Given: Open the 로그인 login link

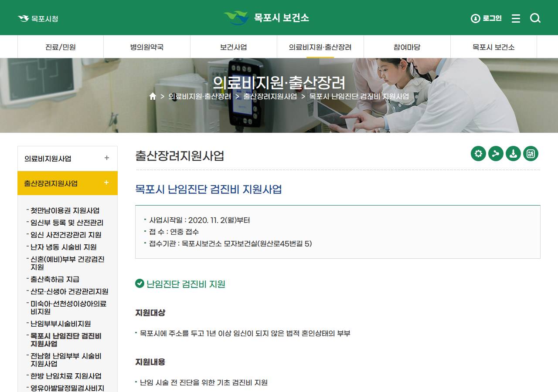Looking at the screenshot, I should coord(487,18).
